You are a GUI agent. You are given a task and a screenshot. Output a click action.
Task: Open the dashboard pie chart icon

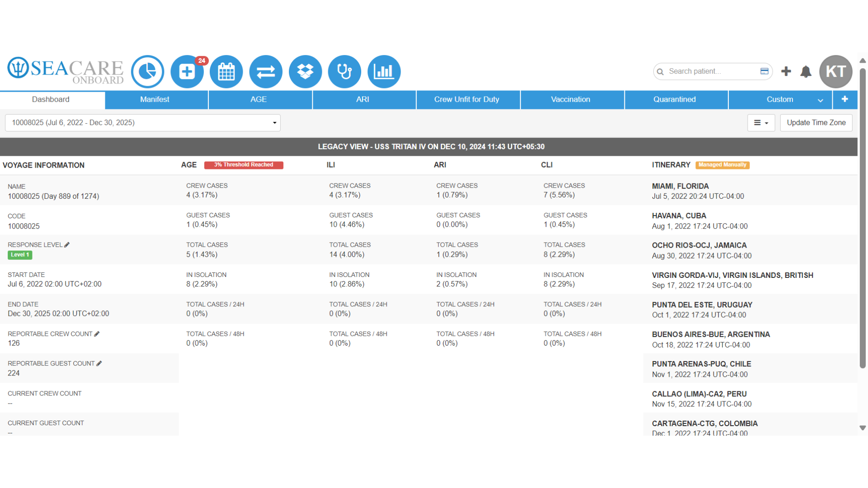tap(147, 71)
